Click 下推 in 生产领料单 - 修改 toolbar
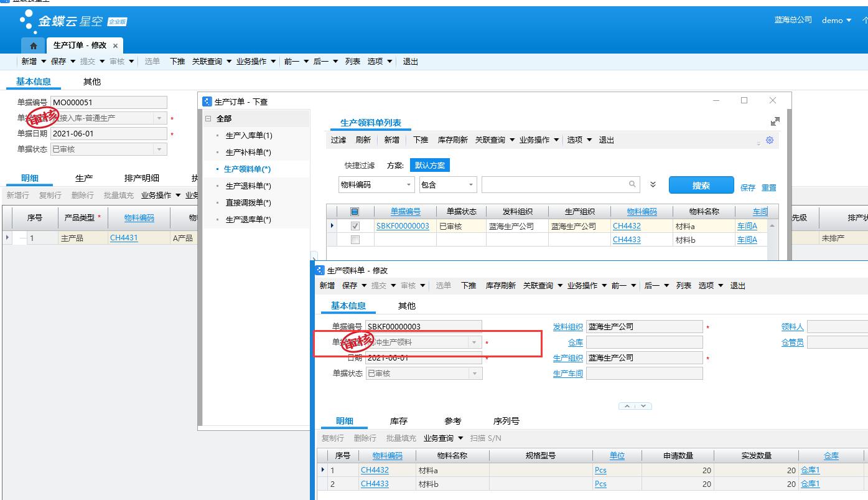Screen dimensions: 868x500 (469, 286)
